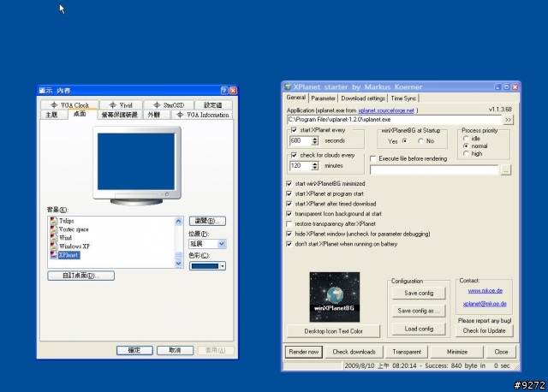
Task: Click 取消 in Display Properties
Action: [175, 350]
